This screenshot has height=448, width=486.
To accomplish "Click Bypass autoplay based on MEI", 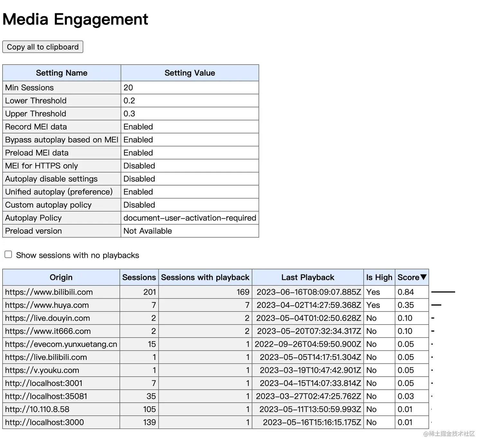I will (62, 140).
